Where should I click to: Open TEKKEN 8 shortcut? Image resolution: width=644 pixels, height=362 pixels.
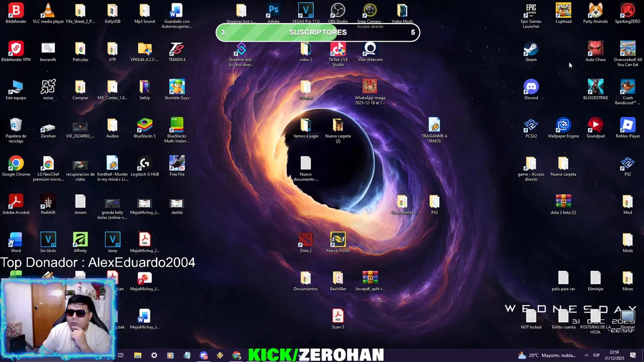177,52
